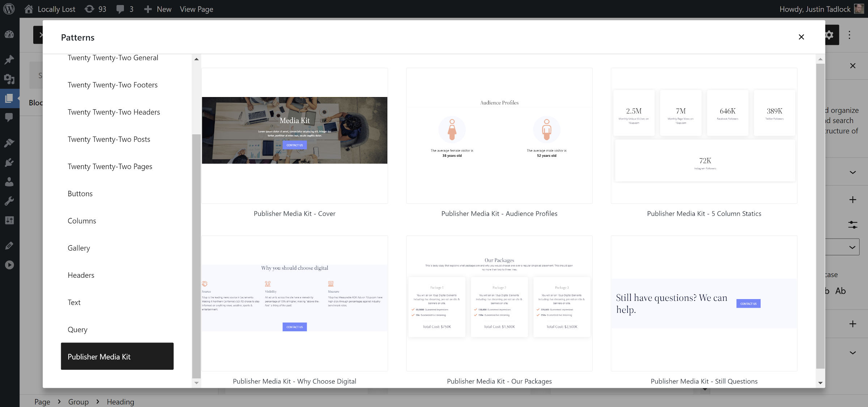Image resolution: width=868 pixels, height=407 pixels.
Task: Open the Users icon in the sidebar
Action: tap(9, 182)
